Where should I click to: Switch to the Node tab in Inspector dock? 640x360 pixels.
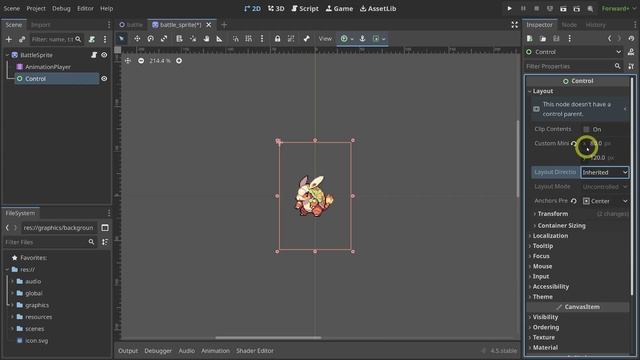coord(569,24)
